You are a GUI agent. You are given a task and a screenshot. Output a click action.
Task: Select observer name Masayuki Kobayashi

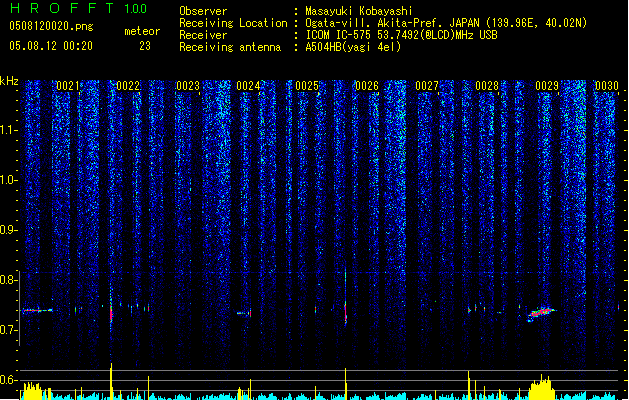click(x=359, y=11)
